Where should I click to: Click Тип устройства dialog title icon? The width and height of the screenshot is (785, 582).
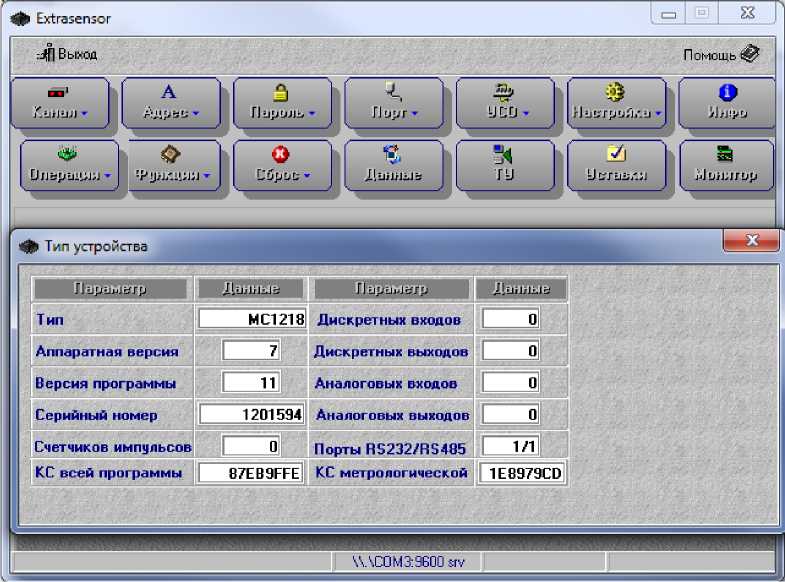pos(29,246)
